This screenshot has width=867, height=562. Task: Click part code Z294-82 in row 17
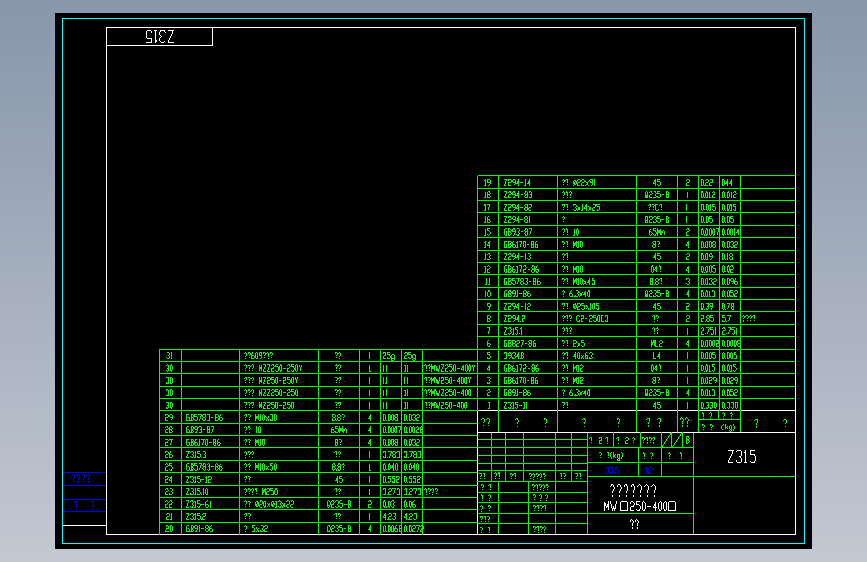click(x=518, y=207)
